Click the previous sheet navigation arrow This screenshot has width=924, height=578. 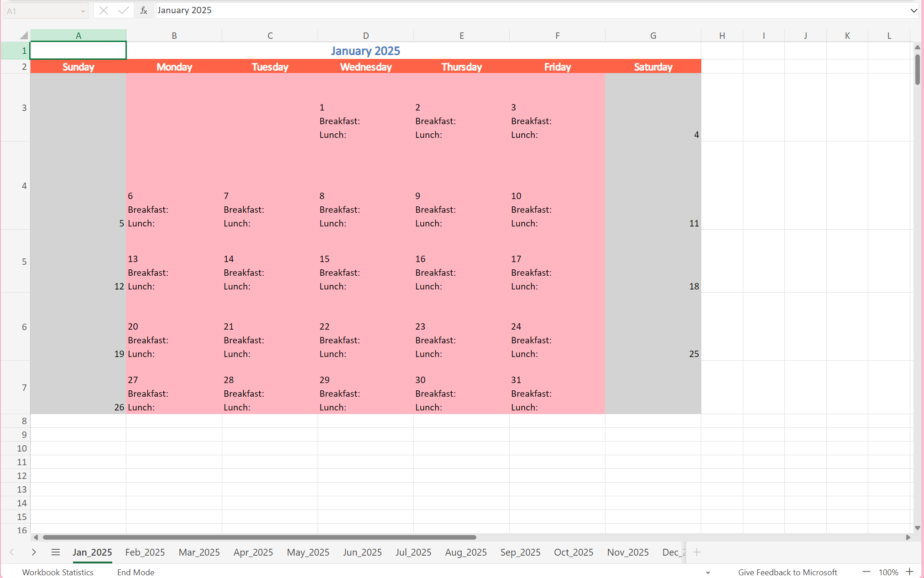tap(11, 552)
